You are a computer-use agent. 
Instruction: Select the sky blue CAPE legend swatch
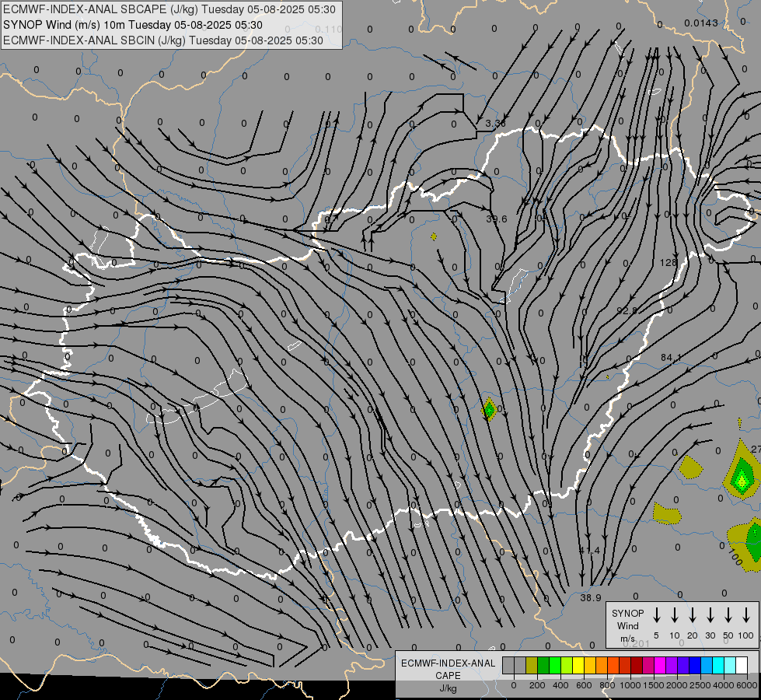[x=706, y=666]
